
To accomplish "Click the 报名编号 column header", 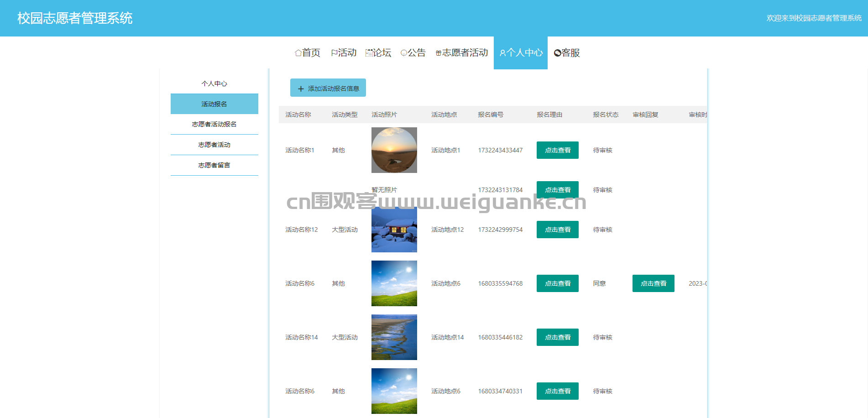I will (491, 115).
